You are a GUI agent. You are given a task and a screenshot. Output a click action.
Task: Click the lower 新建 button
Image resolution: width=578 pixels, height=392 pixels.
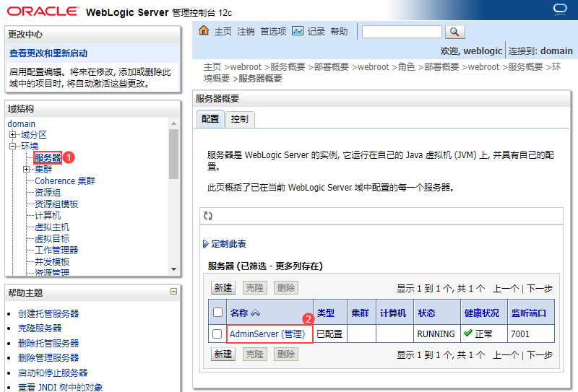223,354
